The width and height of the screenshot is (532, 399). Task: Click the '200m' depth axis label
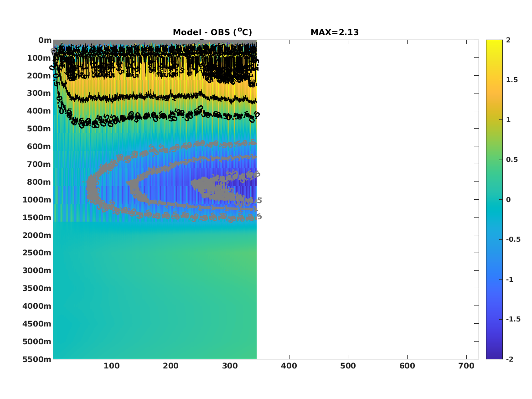tap(39, 76)
